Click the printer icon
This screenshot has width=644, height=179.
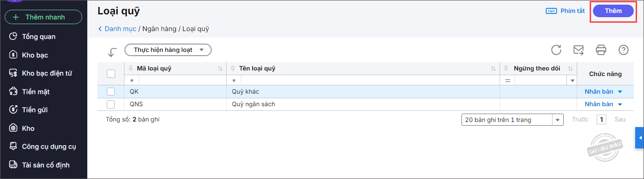pyautogui.click(x=601, y=50)
